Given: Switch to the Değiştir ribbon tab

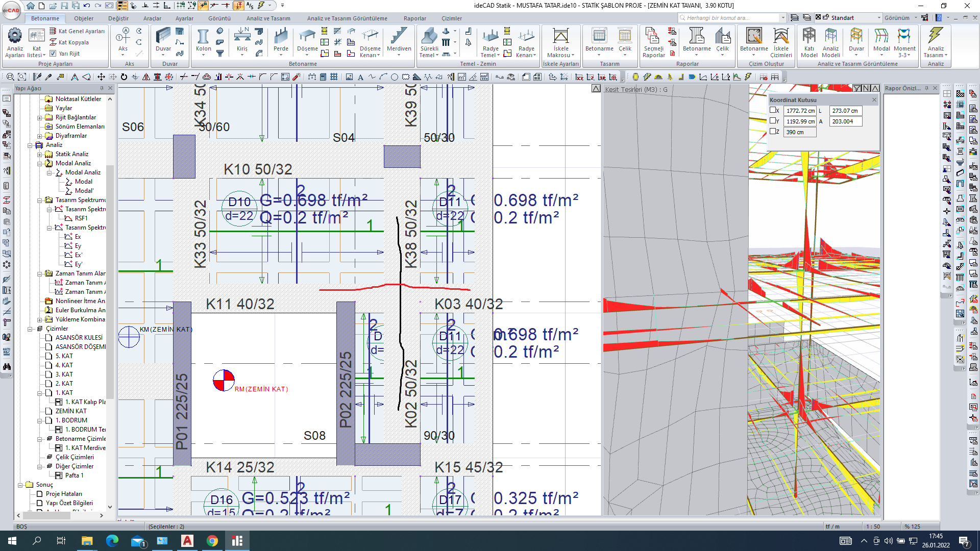Looking at the screenshot, I should click(x=118, y=18).
